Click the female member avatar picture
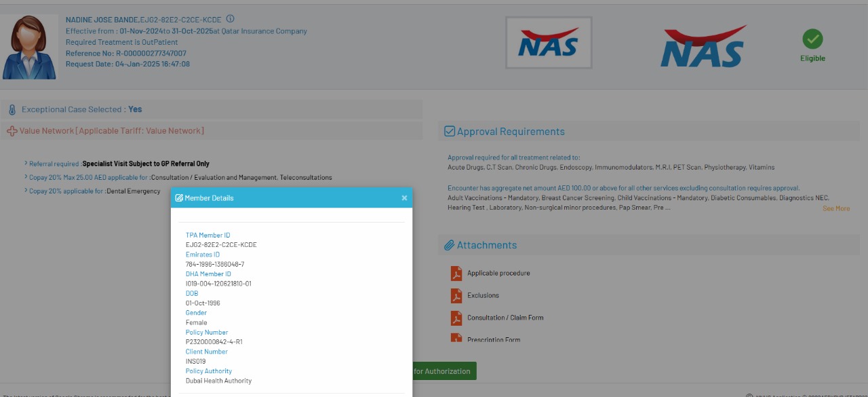868x397 pixels. 29,47
